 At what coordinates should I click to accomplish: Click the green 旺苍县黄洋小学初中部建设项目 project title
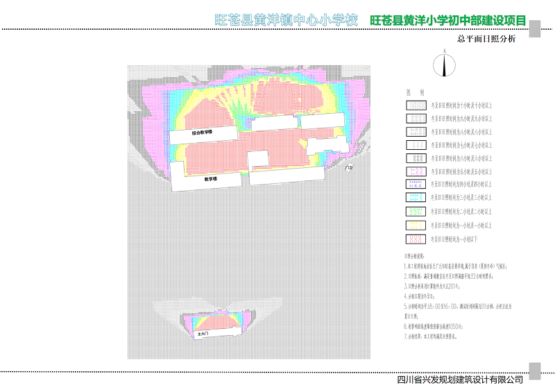[x=448, y=21]
